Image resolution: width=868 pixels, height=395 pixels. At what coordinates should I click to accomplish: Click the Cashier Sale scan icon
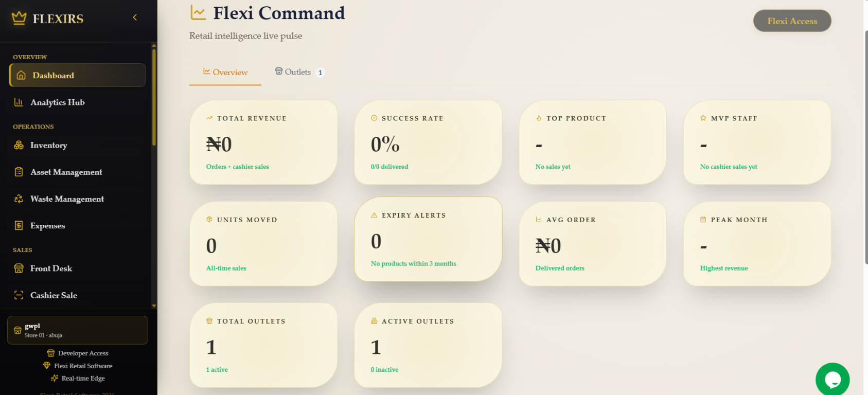click(19, 295)
